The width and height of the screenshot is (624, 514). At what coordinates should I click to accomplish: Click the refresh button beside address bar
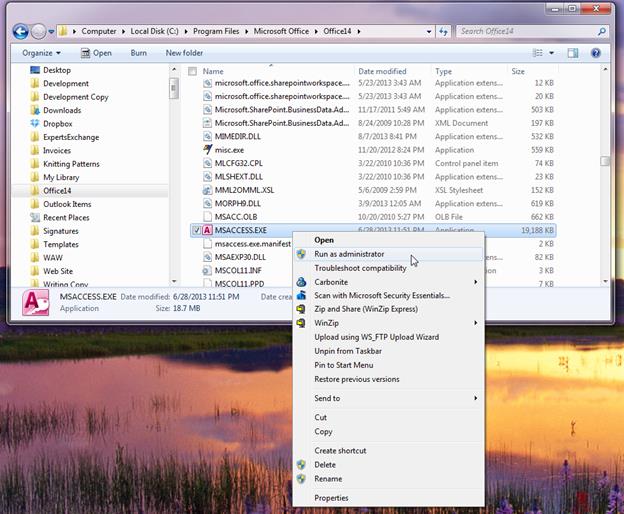pyautogui.click(x=443, y=31)
